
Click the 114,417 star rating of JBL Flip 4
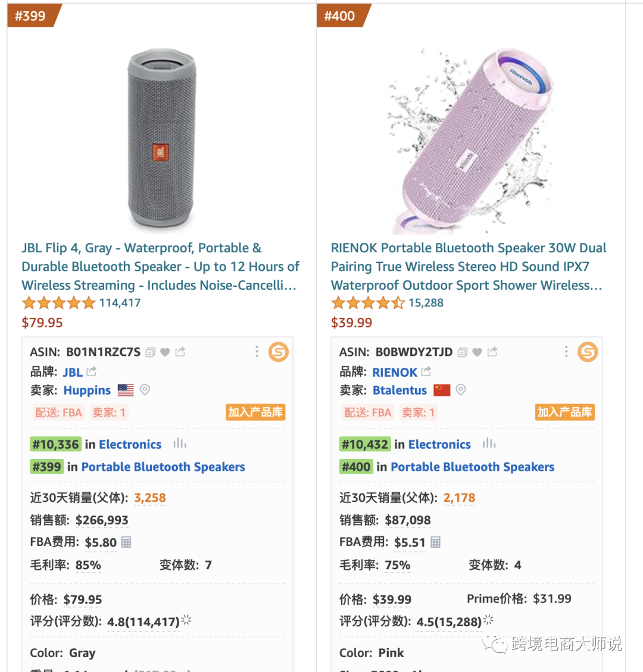click(x=82, y=303)
